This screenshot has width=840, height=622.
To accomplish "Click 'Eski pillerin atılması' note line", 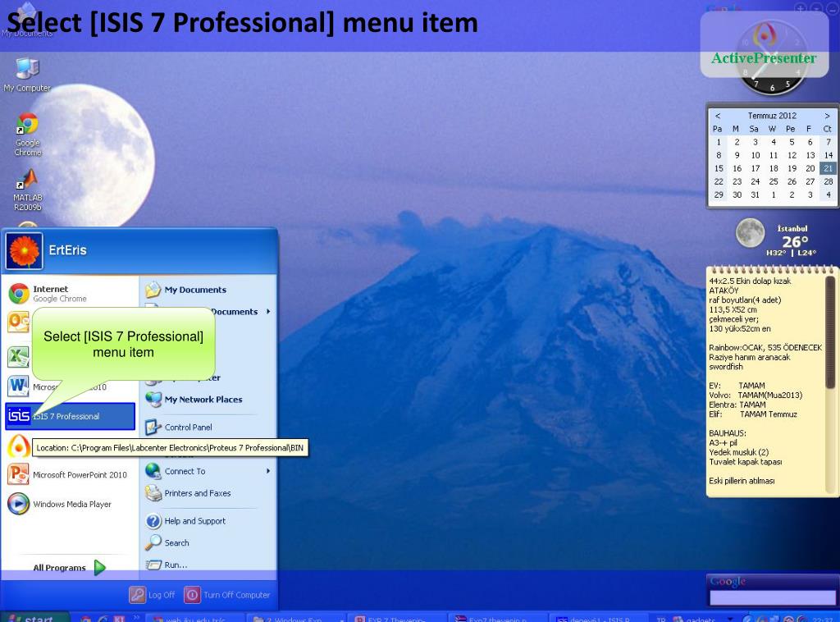I will tap(742, 481).
